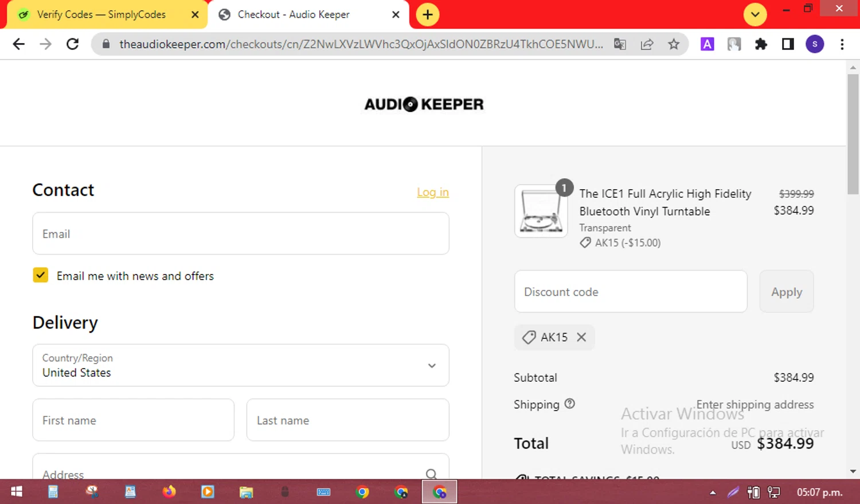Remove the AK15 discount code

(581, 337)
